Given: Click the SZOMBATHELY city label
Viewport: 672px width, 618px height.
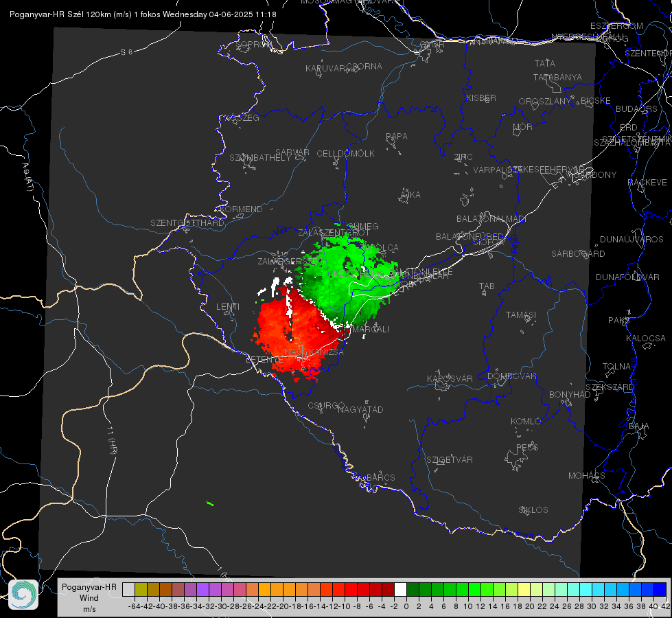Looking at the screenshot, I should tap(260, 158).
